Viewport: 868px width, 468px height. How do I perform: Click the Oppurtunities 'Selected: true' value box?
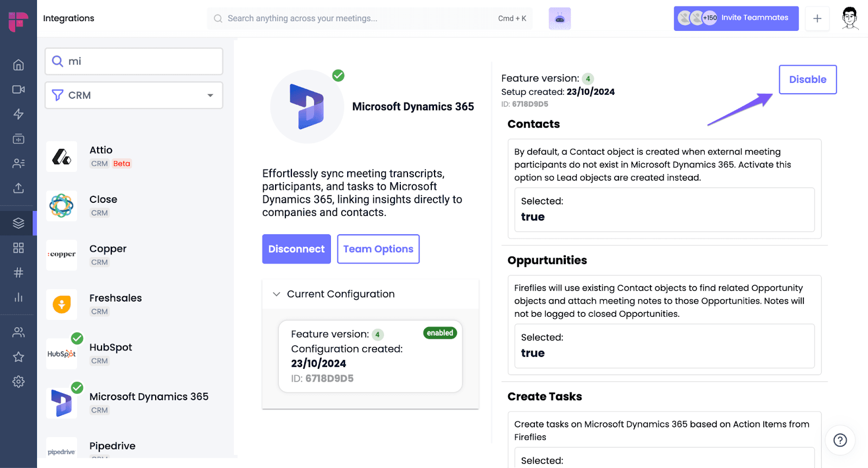pyautogui.click(x=664, y=346)
